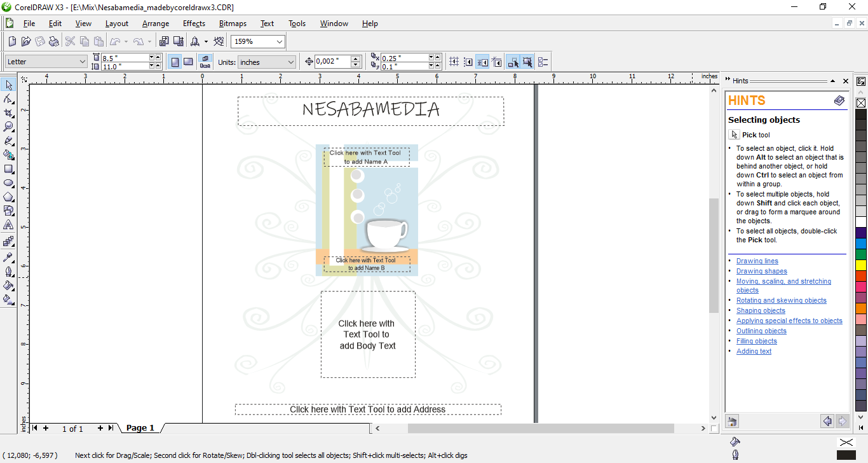Screen dimensions: 868x463
Task: Open the Bitmaps menu
Action: [233, 24]
